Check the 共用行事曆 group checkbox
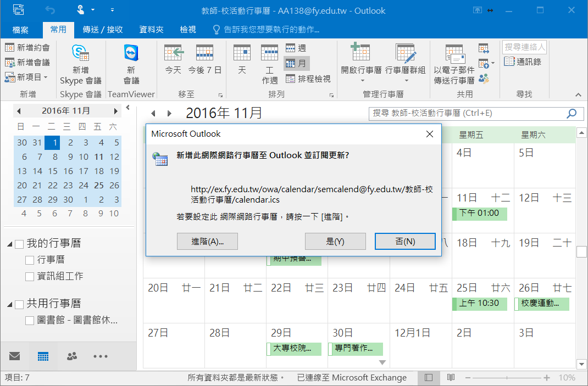The height and width of the screenshot is (386, 588). click(19, 304)
